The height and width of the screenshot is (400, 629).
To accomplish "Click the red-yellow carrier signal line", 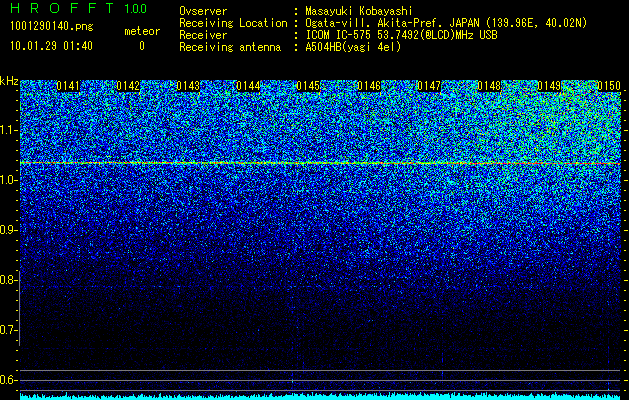I will [x=320, y=163].
